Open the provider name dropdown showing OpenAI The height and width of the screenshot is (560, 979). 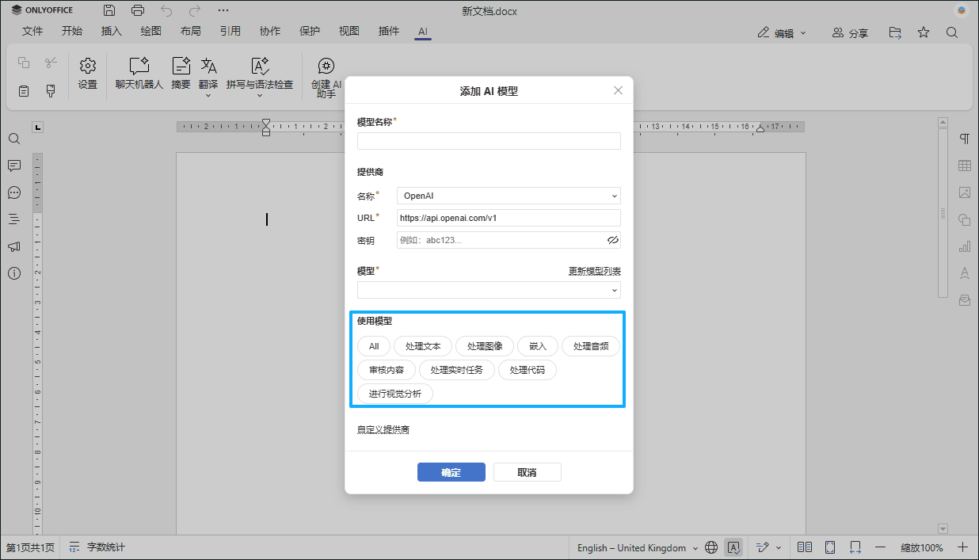tap(508, 196)
